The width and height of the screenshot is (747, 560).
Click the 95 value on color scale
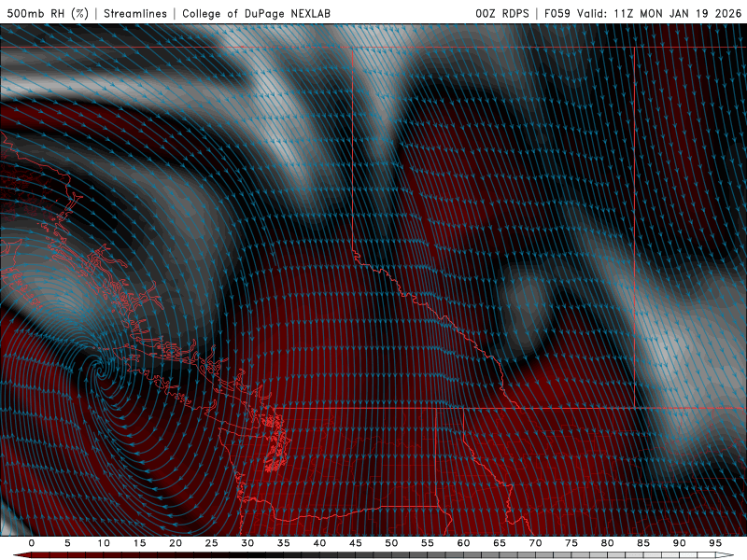coord(715,543)
